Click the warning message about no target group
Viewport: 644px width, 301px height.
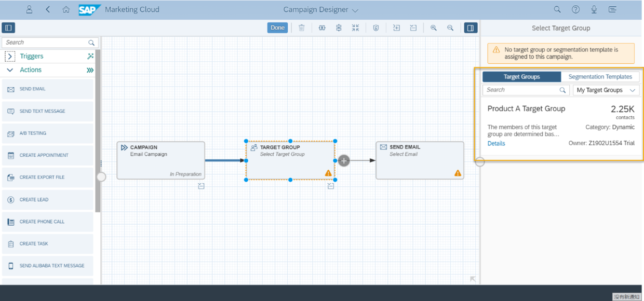click(561, 53)
